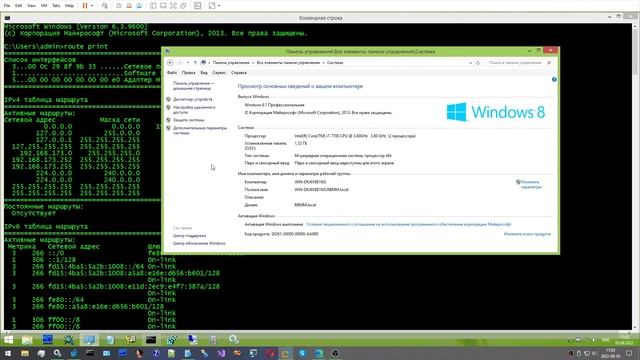Open File Explorer on guest taskbar

pos(27,340)
